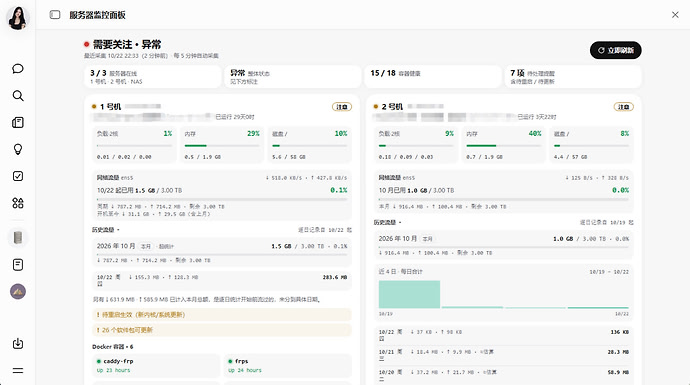The height and width of the screenshot is (385, 690).
Task: Select the 10/21 daily row showing 28.3 MB
Action: point(503,355)
